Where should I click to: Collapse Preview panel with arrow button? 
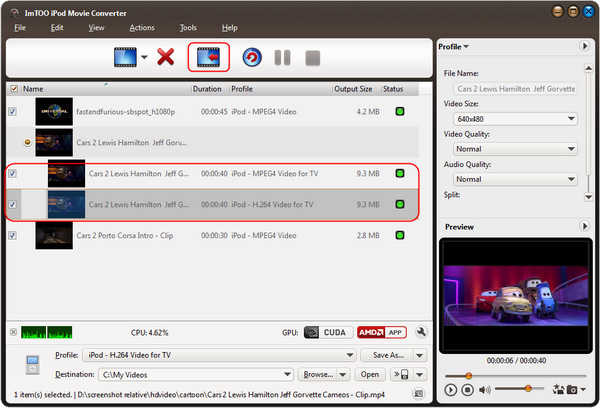584,226
